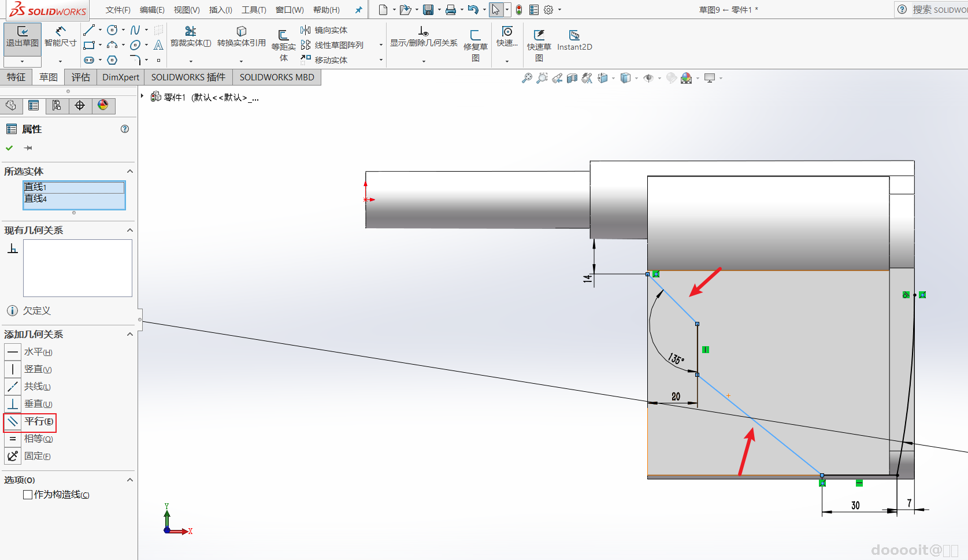Image resolution: width=968 pixels, height=560 pixels.
Task: Select 直线4 in the selected entities list
Action: point(36,199)
